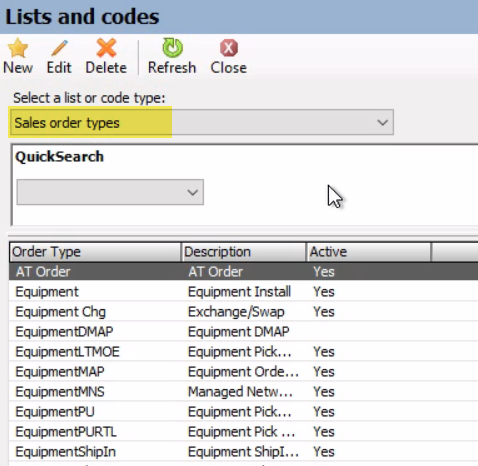This screenshot has width=478, height=466.
Task: Click Yes in the EquipmentPURTL row
Action: (324, 432)
